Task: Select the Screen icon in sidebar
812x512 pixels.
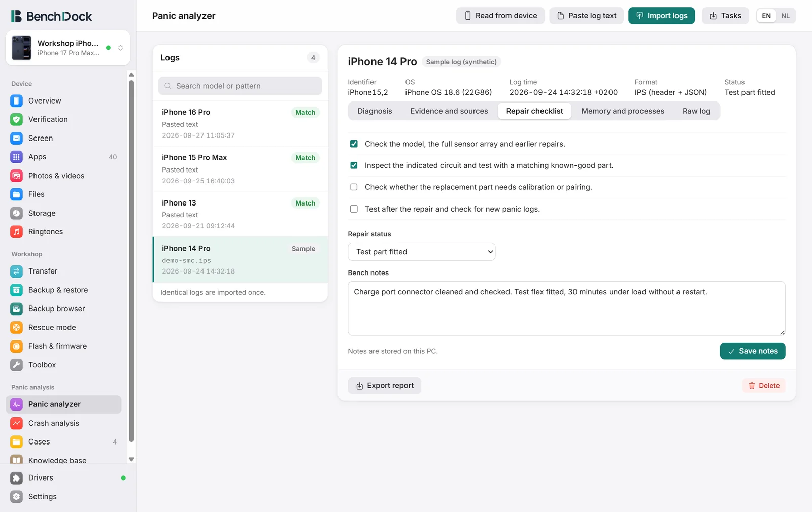Action: [x=17, y=138]
